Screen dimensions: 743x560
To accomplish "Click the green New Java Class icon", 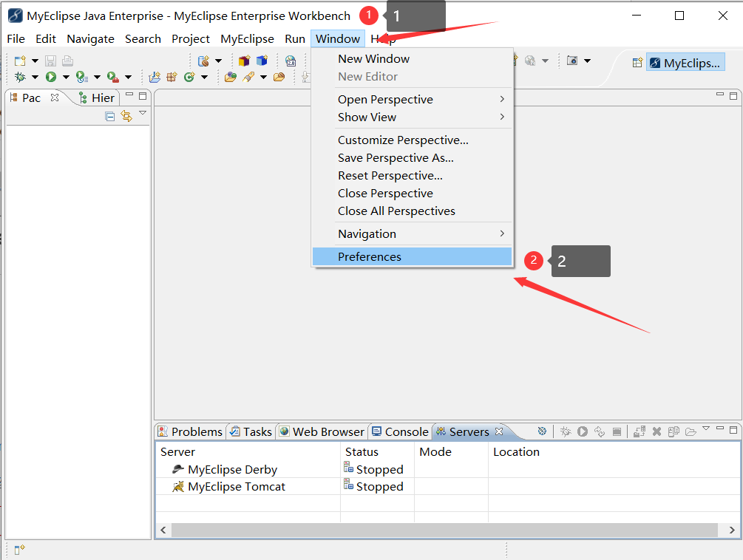I will coord(189,77).
